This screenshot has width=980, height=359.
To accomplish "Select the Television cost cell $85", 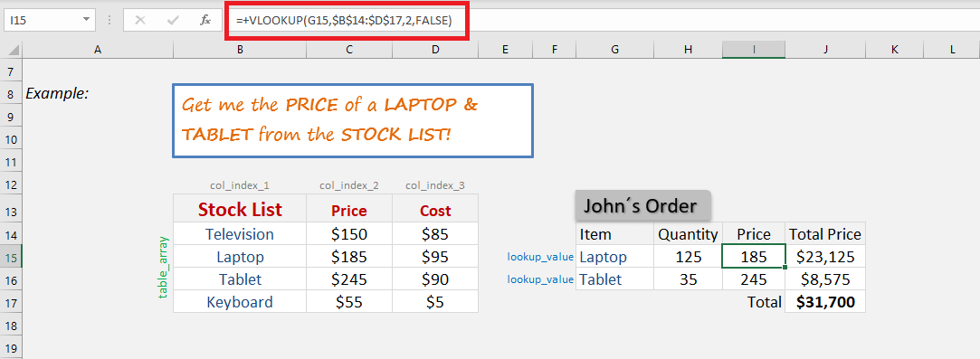I will 435,234.
